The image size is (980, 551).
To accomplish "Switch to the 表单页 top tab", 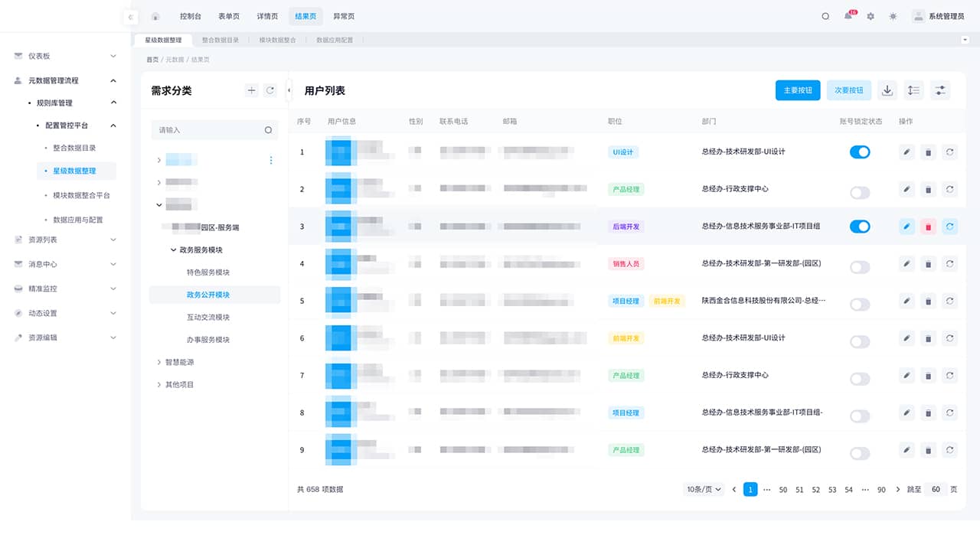I will 228,16.
